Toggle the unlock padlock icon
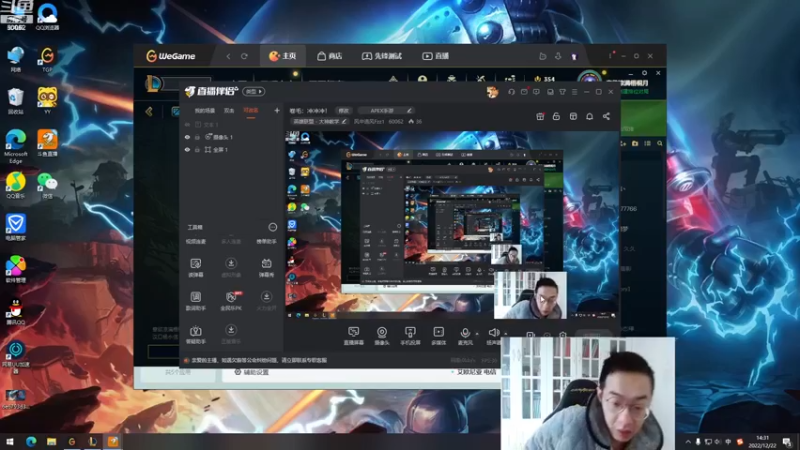Viewport: 800px width, 450px height. tap(556, 116)
